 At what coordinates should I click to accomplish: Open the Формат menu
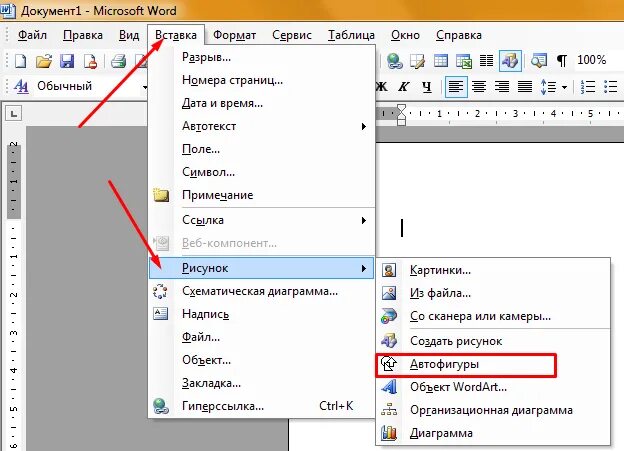pyautogui.click(x=234, y=35)
